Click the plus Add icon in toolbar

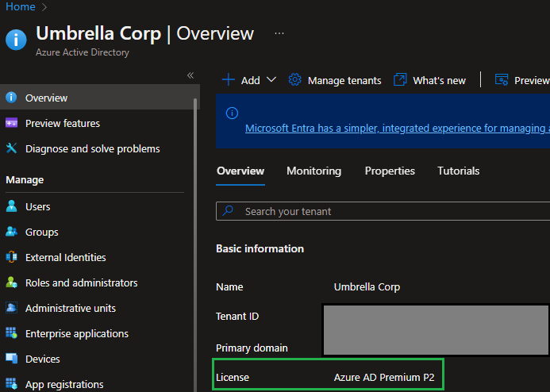click(229, 79)
